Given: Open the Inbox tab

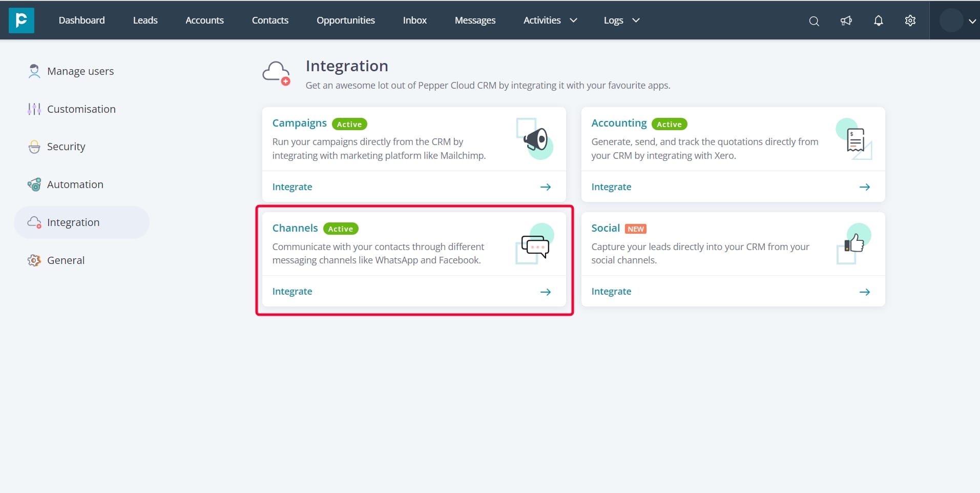Looking at the screenshot, I should pyautogui.click(x=415, y=20).
